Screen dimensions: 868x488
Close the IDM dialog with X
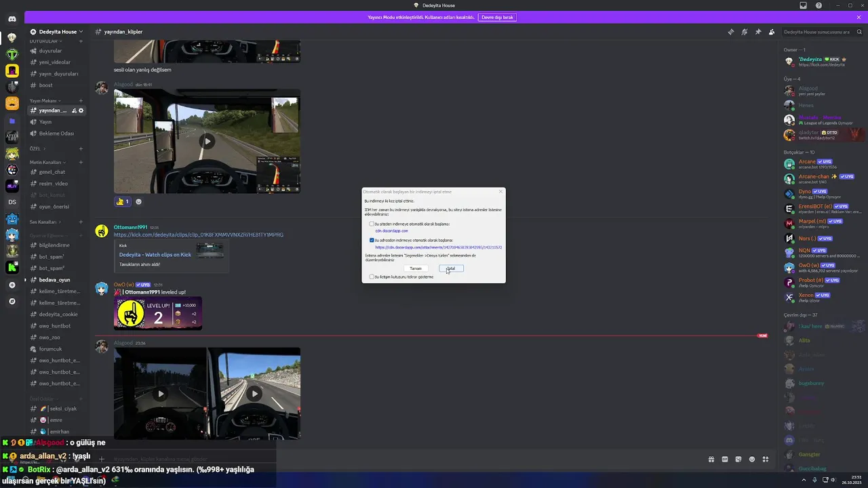click(500, 192)
